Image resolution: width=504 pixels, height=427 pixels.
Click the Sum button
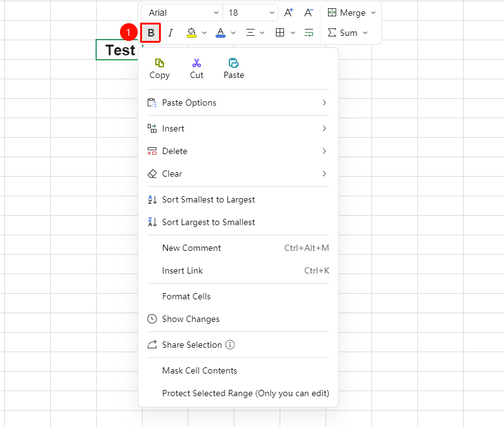[x=342, y=33]
